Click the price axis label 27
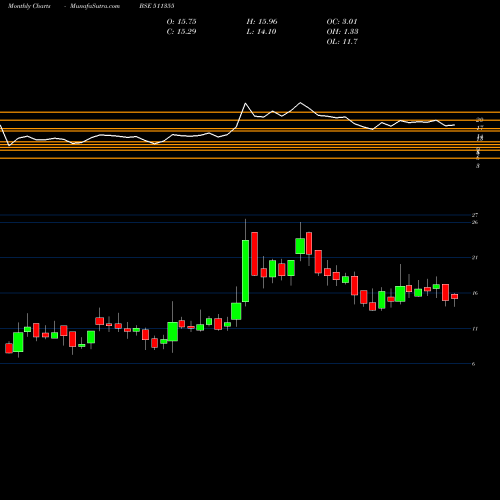 475,215
